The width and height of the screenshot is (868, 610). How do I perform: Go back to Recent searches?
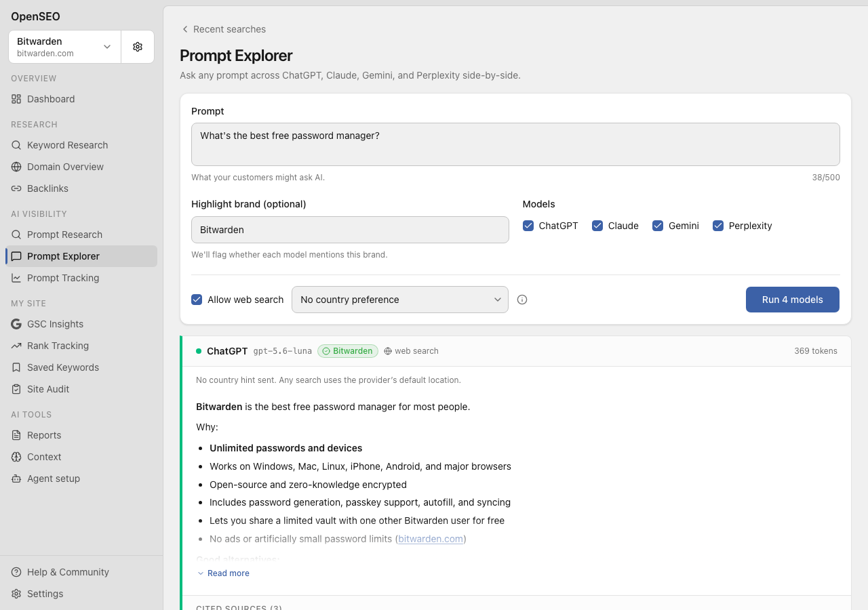tap(223, 29)
